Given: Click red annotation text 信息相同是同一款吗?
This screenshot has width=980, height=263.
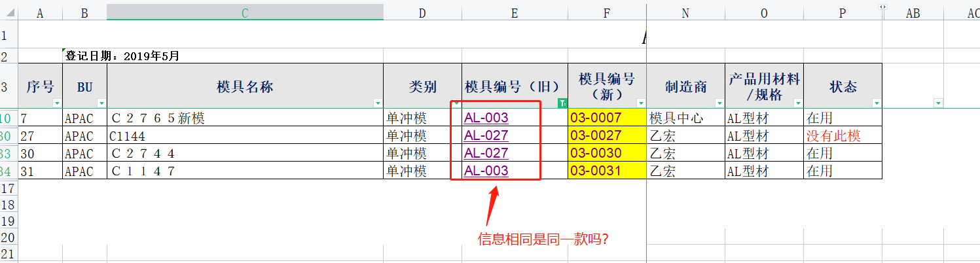Looking at the screenshot, I should point(544,239).
